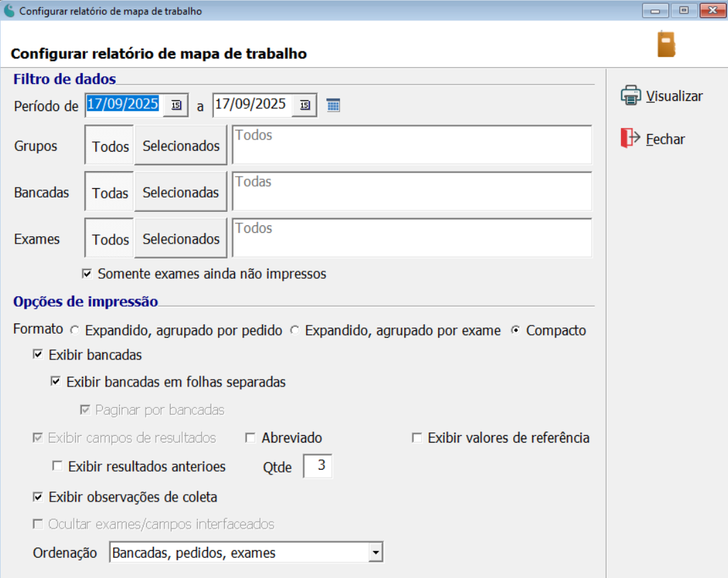Image resolution: width=728 pixels, height=578 pixels.
Task: Choose Selecionados for Grupos
Action: click(x=181, y=146)
